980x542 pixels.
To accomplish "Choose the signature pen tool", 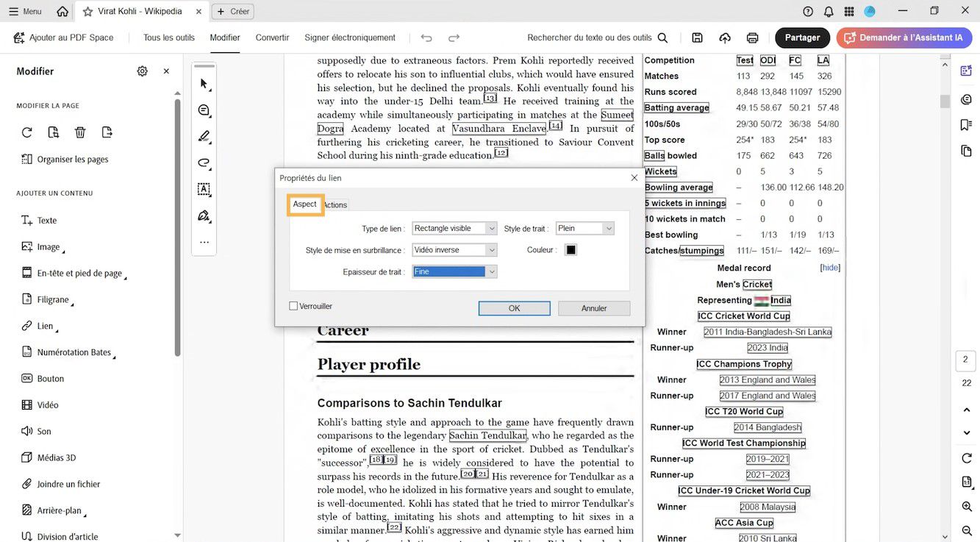I will 204,215.
